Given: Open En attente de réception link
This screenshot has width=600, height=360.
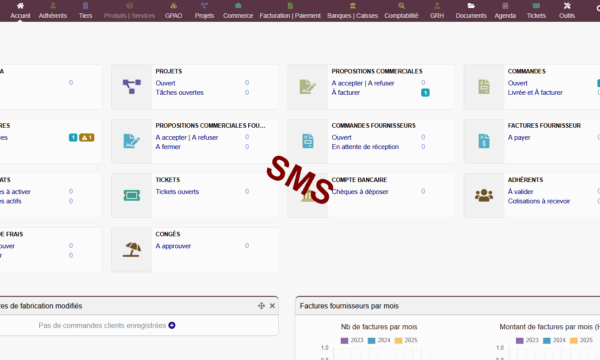Looking at the screenshot, I should click(365, 147).
